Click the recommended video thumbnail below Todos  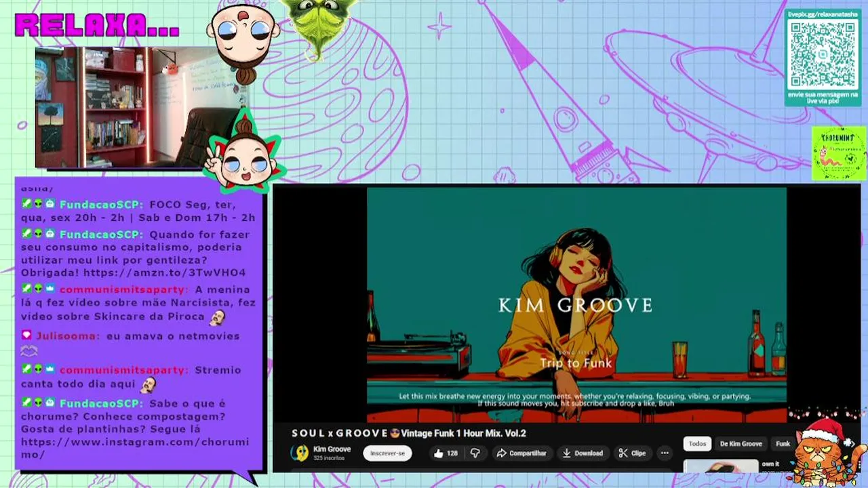tap(720, 466)
